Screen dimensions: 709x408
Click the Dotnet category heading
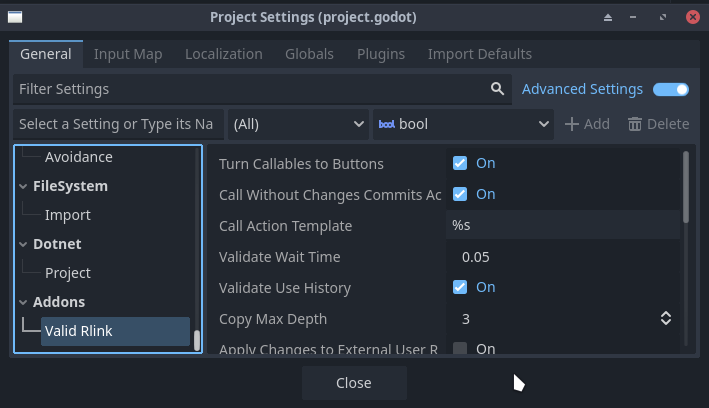[57, 244]
